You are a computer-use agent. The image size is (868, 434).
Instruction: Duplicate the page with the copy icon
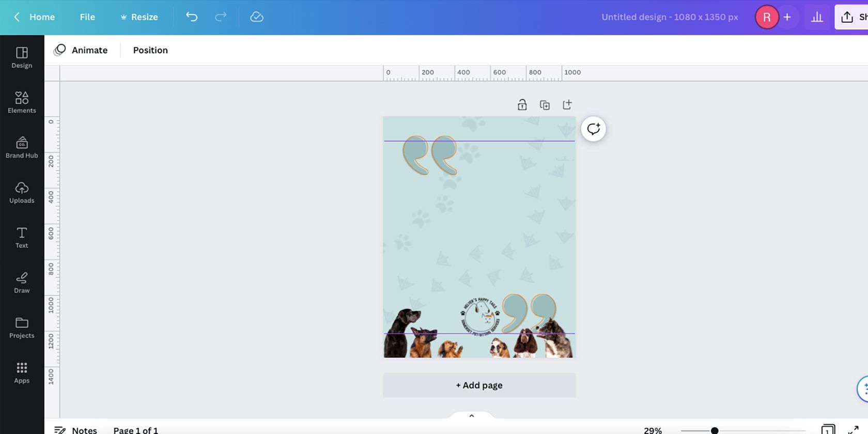(545, 105)
